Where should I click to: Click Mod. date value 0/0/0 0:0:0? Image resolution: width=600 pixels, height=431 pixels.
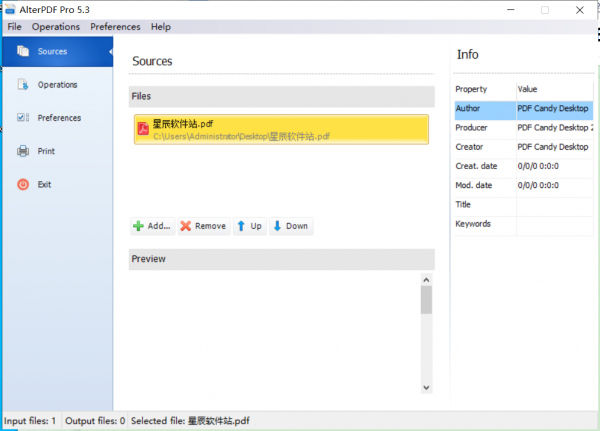(538, 185)
